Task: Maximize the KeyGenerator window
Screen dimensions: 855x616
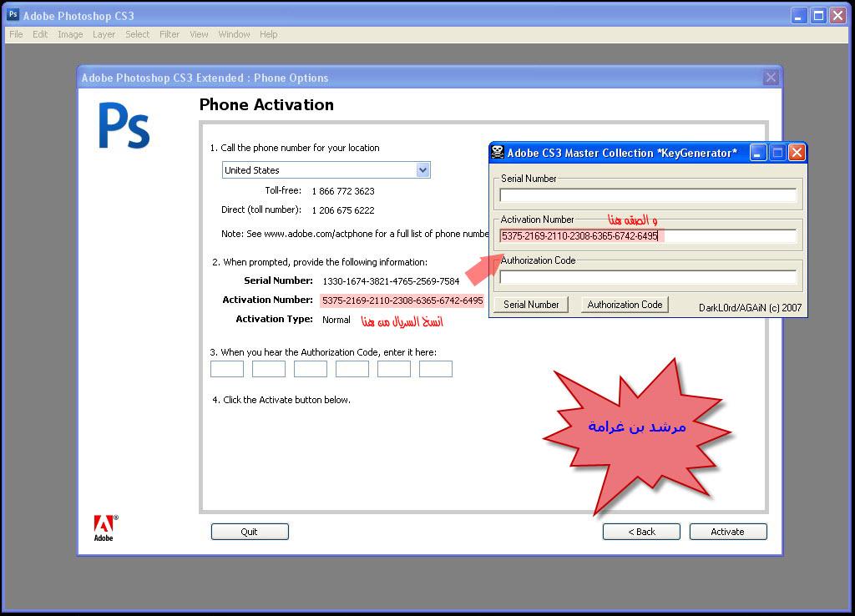Action: click(777, 153)
